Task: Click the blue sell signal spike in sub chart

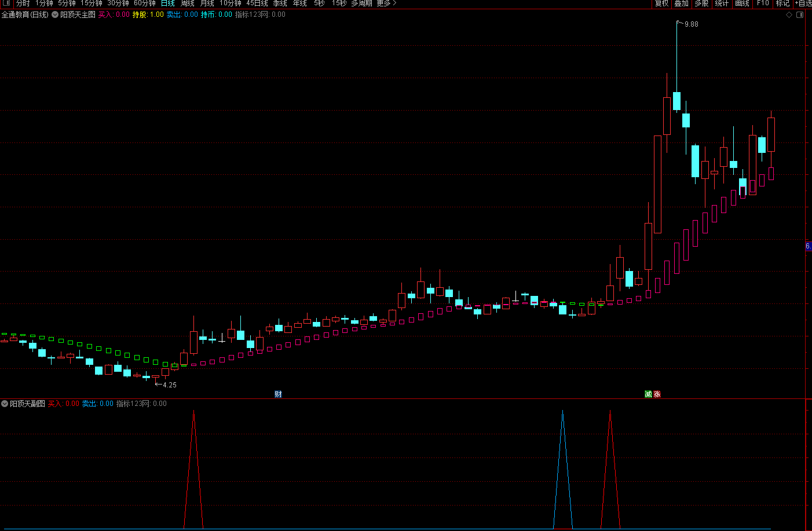Action: point(562,469)
